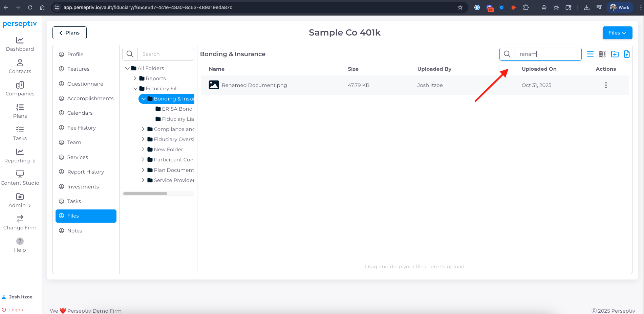This screenshot has width=644, height=314.
Task: Expand the Reports folder
Action: pos(135,78)
